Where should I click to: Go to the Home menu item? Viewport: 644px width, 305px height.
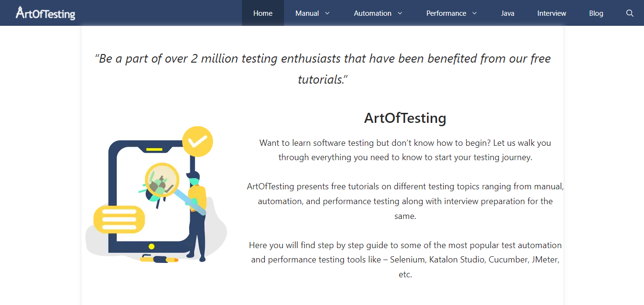263,13
